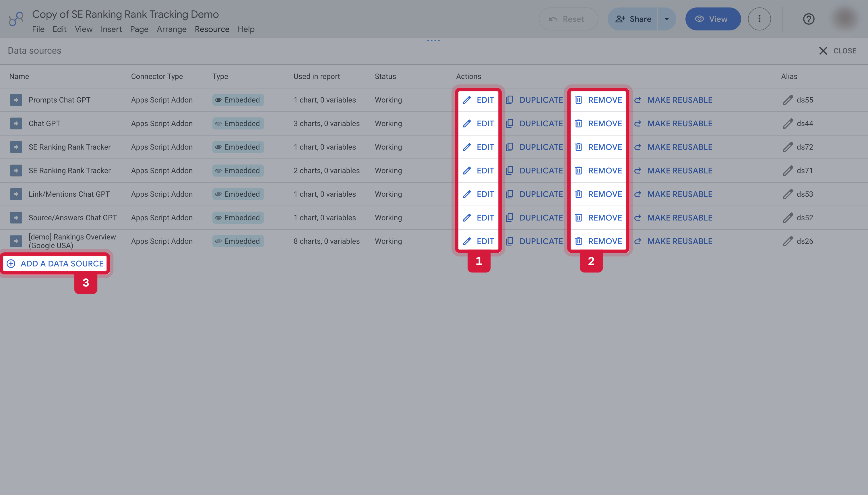The width and height of the screenshot is (868, 495).
Task: Open the View menu in menu bar
Action: (84, 29)
